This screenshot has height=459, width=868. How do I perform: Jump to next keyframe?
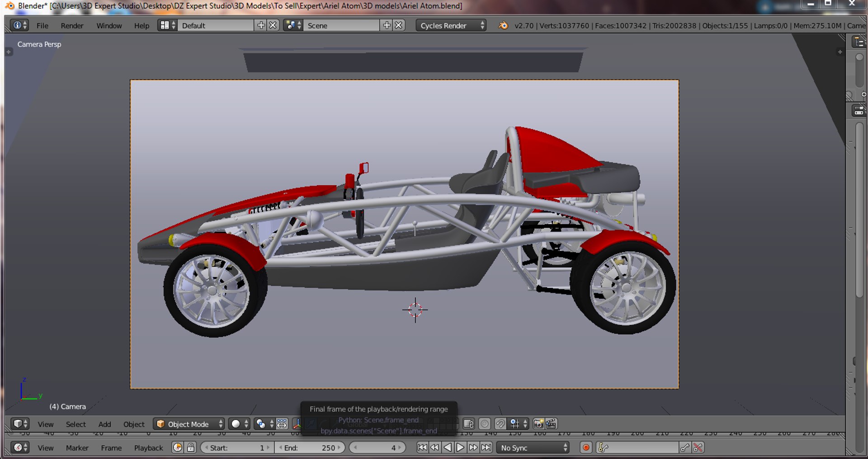pos(473,447)
